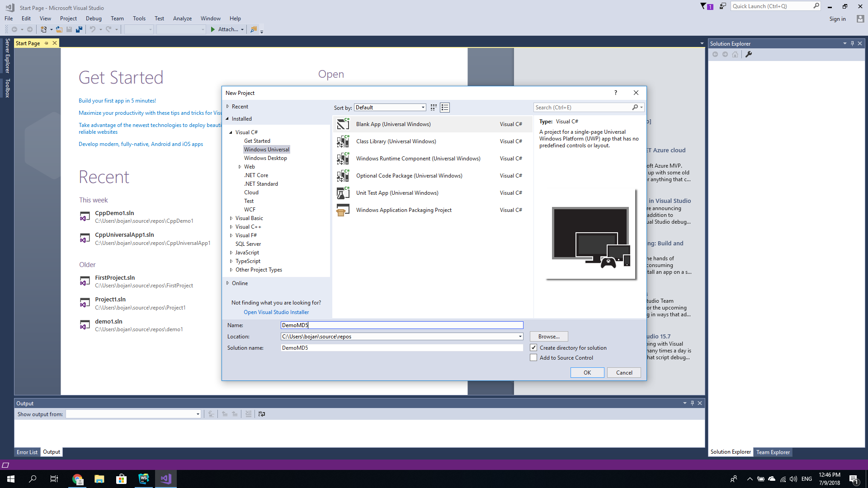The image size is (868, 488).
Task: Switch project templates to small icons view
Action: 434,108
